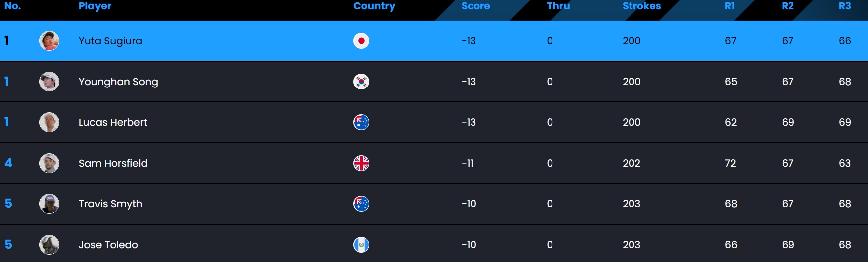The width and height of the screenshot is (868, 262).
Task: Open Lucas Herbert's profile picture
Action: click(x=49, y=122)
